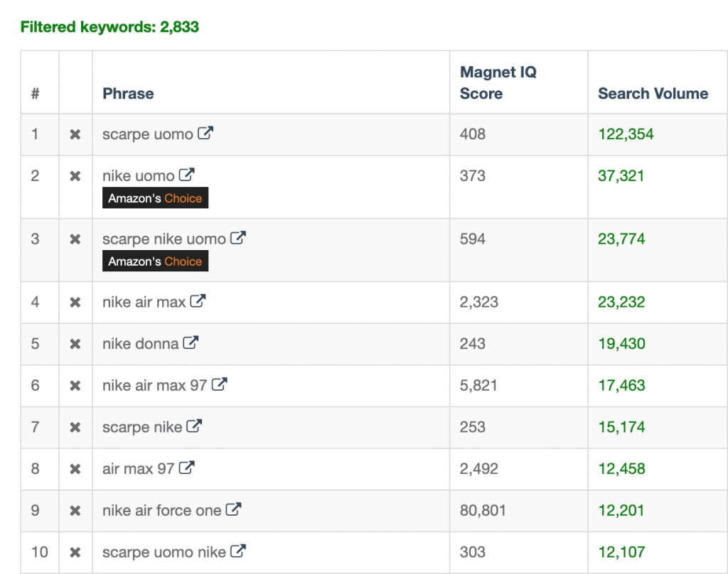
Task: Click search volume value 17,463
Action: click(x=621, y=386)
